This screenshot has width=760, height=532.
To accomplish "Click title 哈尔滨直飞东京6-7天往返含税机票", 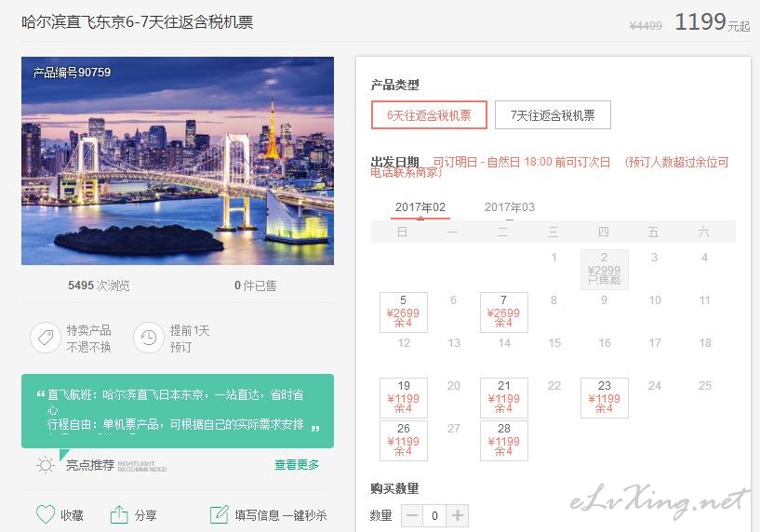I will 137,21.
